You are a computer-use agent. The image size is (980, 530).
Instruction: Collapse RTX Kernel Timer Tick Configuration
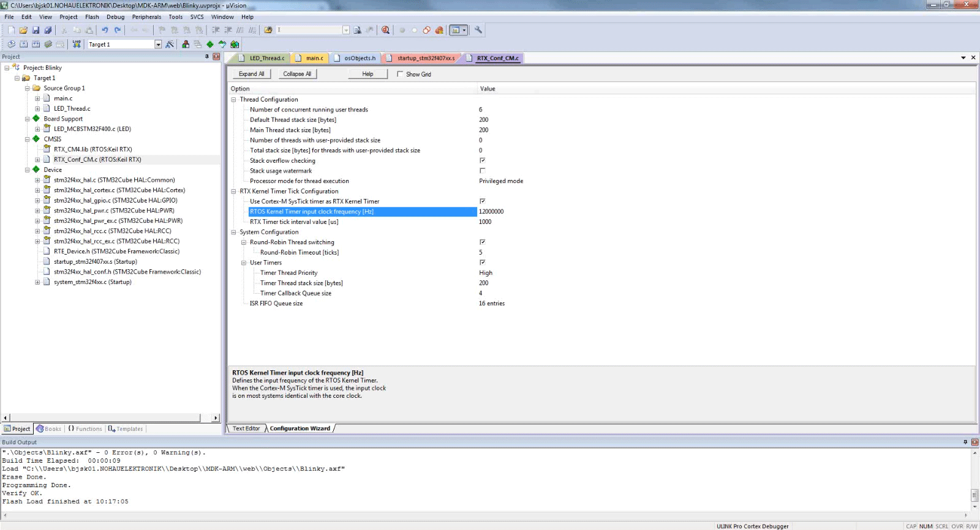pos(233,192)
